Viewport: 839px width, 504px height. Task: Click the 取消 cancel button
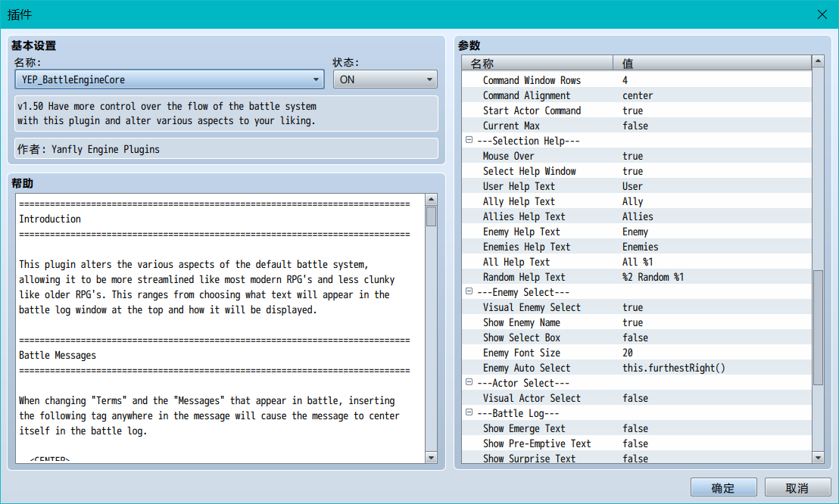point(797,487)
